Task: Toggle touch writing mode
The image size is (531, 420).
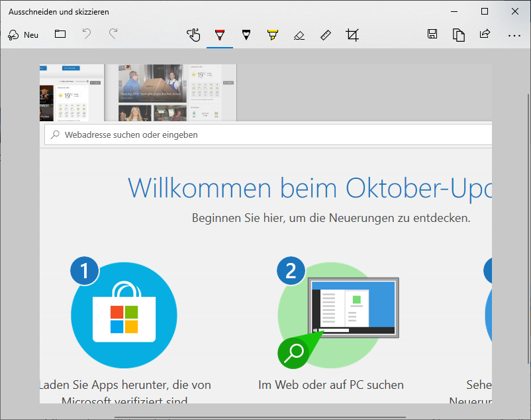Action: pos(193,35)
